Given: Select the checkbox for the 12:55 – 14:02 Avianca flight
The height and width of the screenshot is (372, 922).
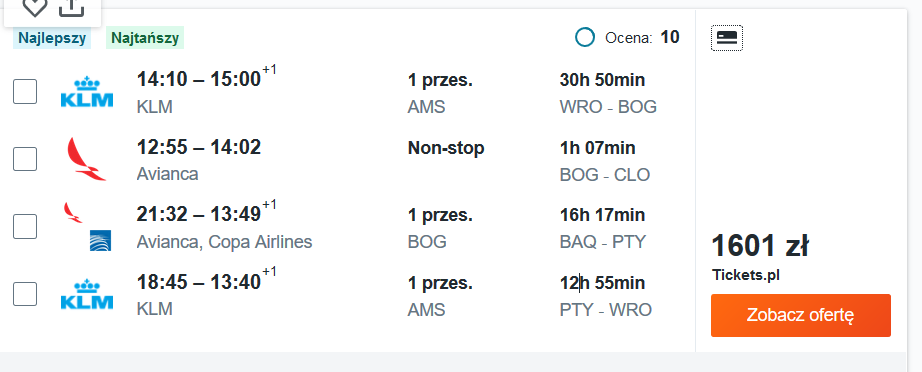Looking at the screenshot, I should (25, 159).
